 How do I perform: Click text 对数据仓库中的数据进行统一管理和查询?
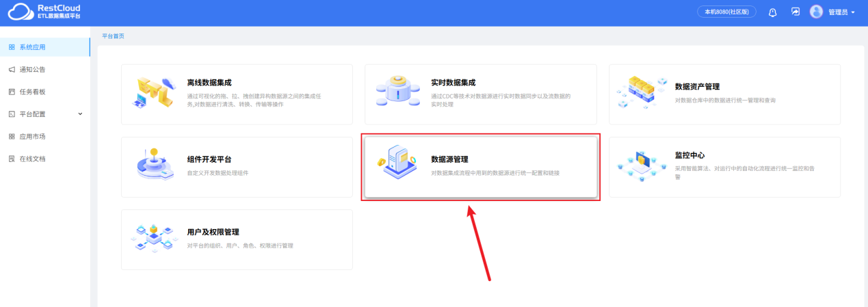coord(725,100)
